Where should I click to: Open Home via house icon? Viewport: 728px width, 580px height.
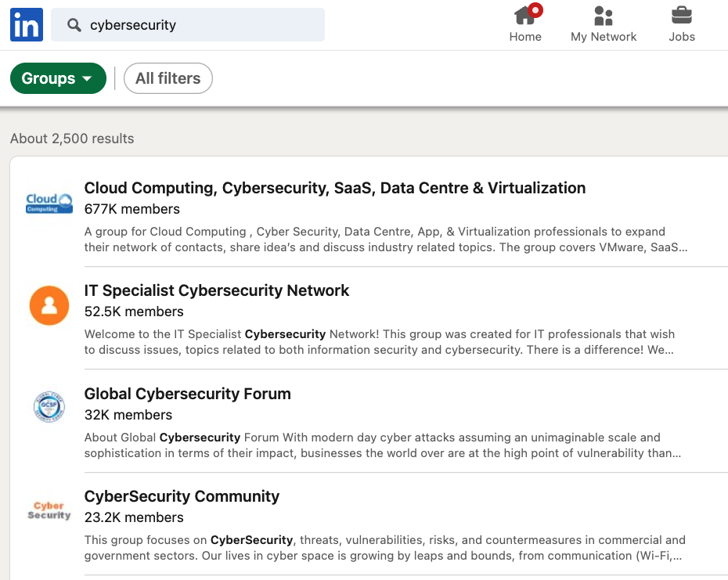pyautogui.click(x=524, y=16)
